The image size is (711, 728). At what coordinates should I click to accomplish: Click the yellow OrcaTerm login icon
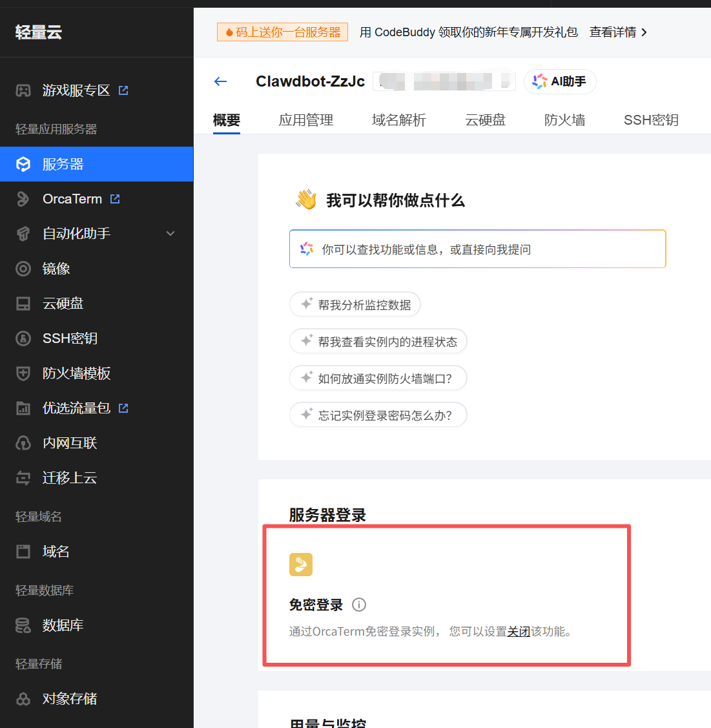tap(301, 565)
